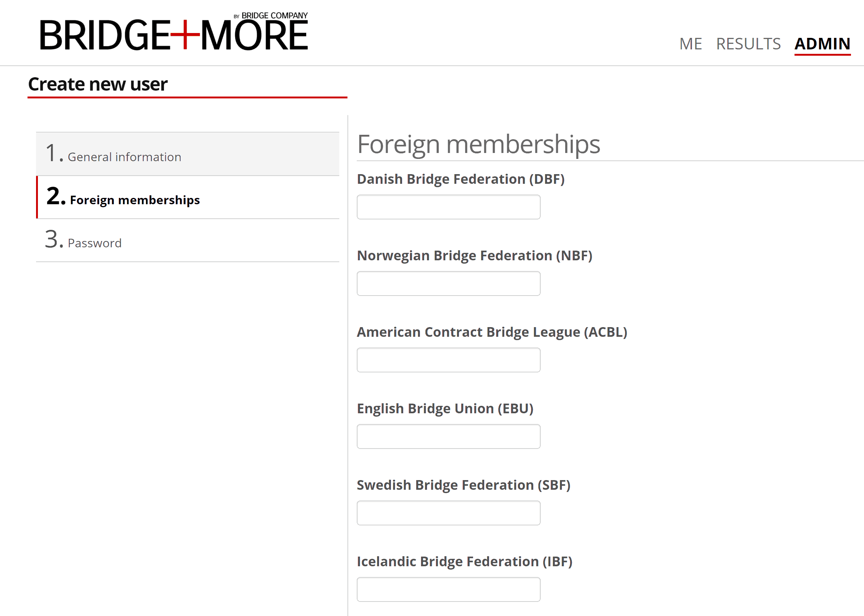The width and height of the screenshot is (864, 616).
Task: Click the American Contract Bridge League (ACBL) label
Action: coord(492,332)
